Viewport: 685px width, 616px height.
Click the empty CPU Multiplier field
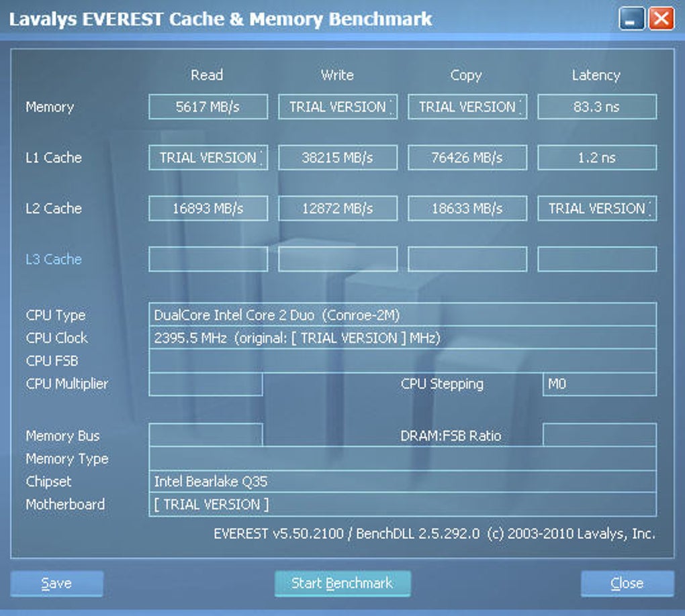pyautogui.click(x=205, y=384)
